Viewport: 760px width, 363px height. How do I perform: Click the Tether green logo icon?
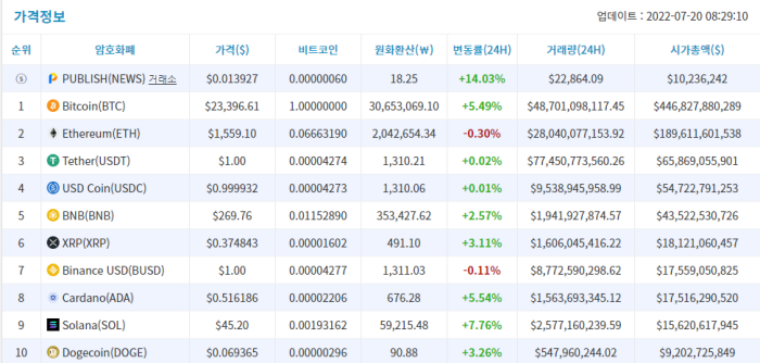click(53, 160)
